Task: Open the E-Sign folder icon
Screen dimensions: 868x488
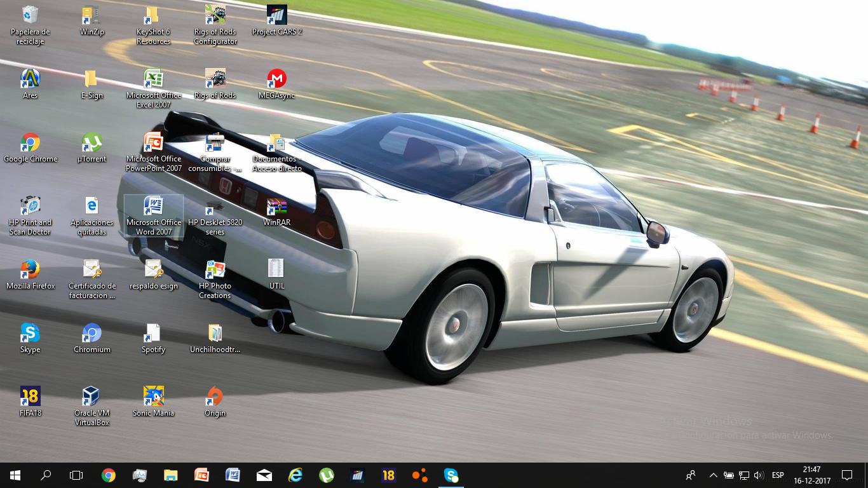Action: [x=92, y=83]
